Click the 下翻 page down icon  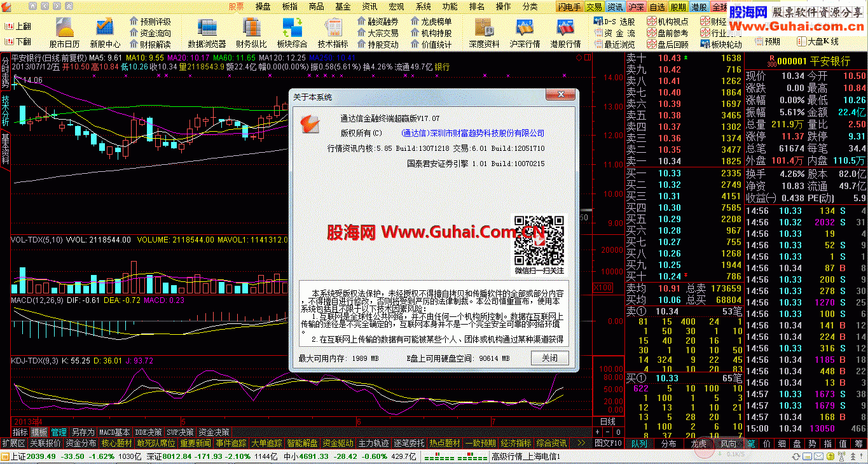click(17, 41)
